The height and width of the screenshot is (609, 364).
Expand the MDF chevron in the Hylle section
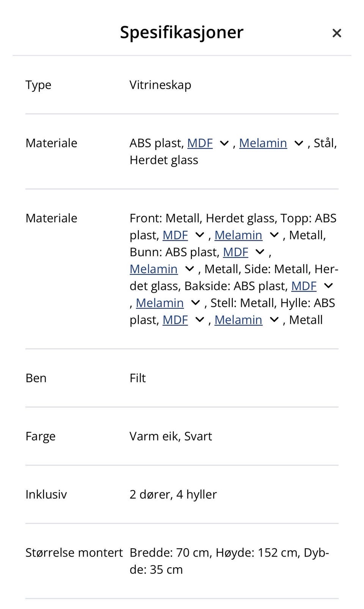click(x=199, y=320)
